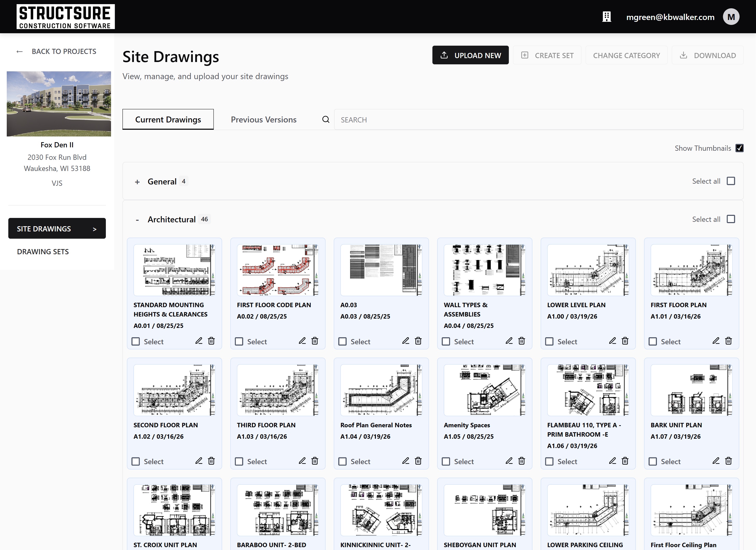The height and width of the screenshot is (550, 756).
Task: Expand the General category section
Action: coord(137,182)
